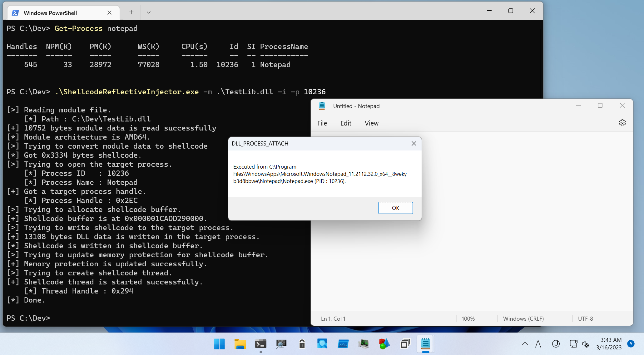644x355 pixels.
Task: Open the muted volume tray icon
Action: (585, 344)
